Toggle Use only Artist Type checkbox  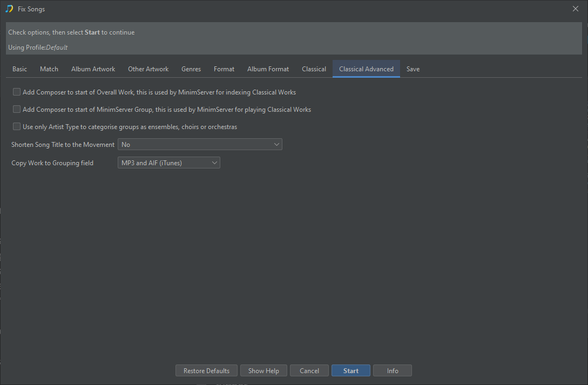[x=17, y=127]
